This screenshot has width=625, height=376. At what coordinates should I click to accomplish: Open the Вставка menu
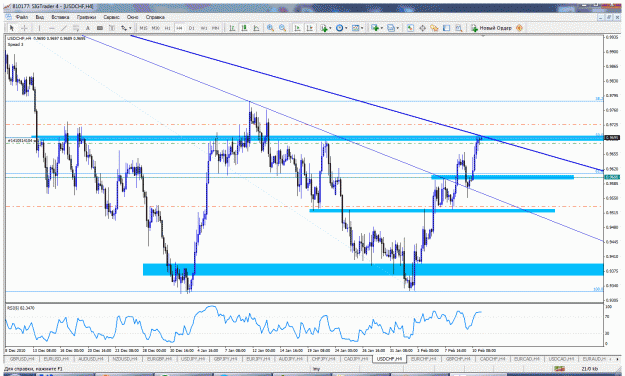(x=60, y=17)
